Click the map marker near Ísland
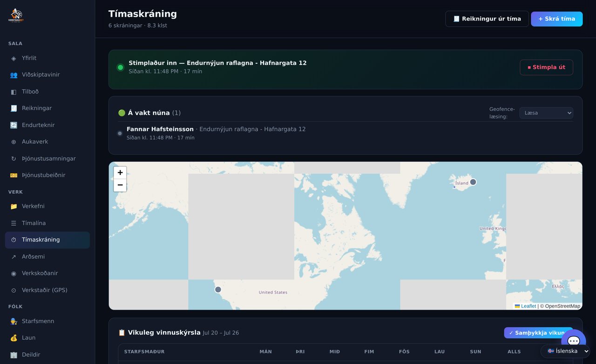Screen dimensions: 596x364 (x=473, y=182)
